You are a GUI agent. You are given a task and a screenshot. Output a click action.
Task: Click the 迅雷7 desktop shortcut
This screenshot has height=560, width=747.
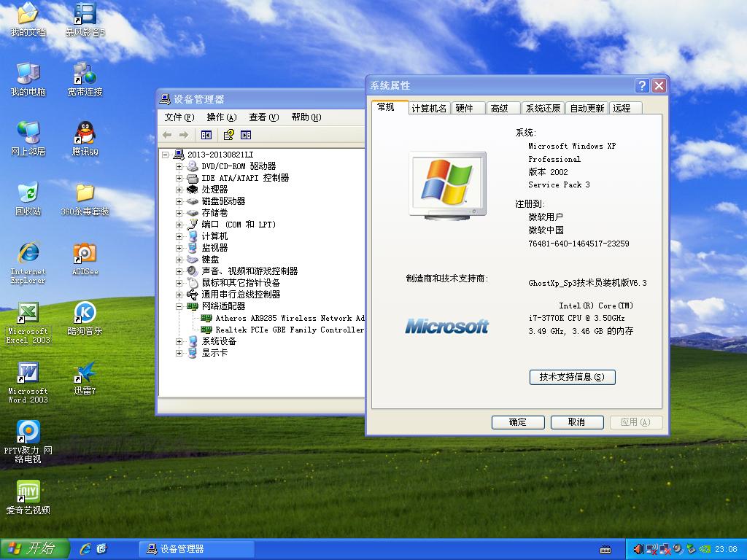pos(85,378)
